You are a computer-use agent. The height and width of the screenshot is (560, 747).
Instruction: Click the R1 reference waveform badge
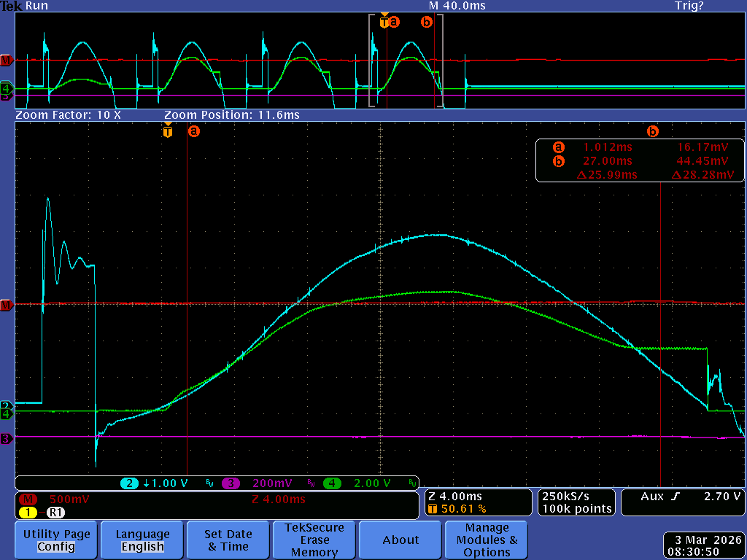tap(56, 513)
